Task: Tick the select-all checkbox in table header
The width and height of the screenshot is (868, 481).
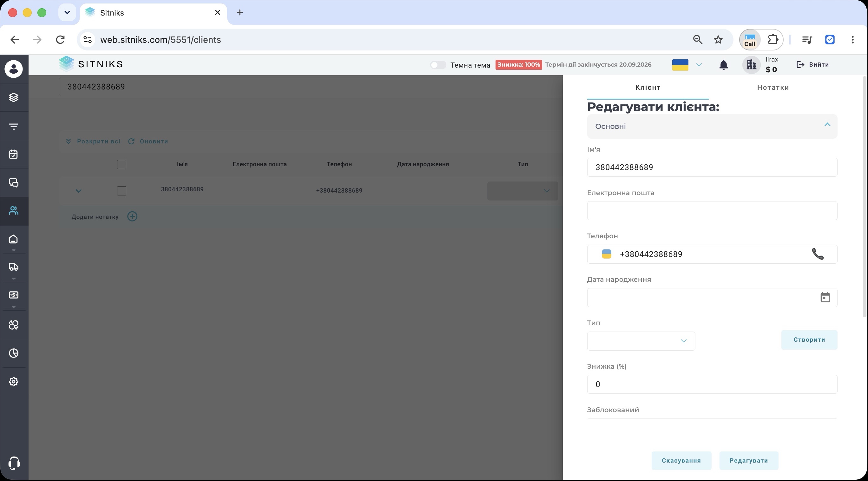Action: pyautogui.click(x=122, y=164)
